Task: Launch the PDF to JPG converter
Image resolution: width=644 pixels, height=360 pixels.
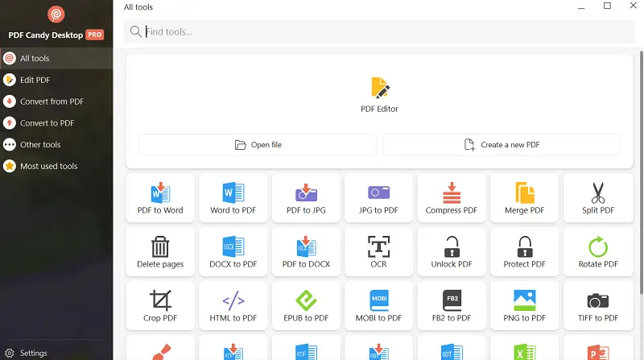Action: tap(306, 197)
